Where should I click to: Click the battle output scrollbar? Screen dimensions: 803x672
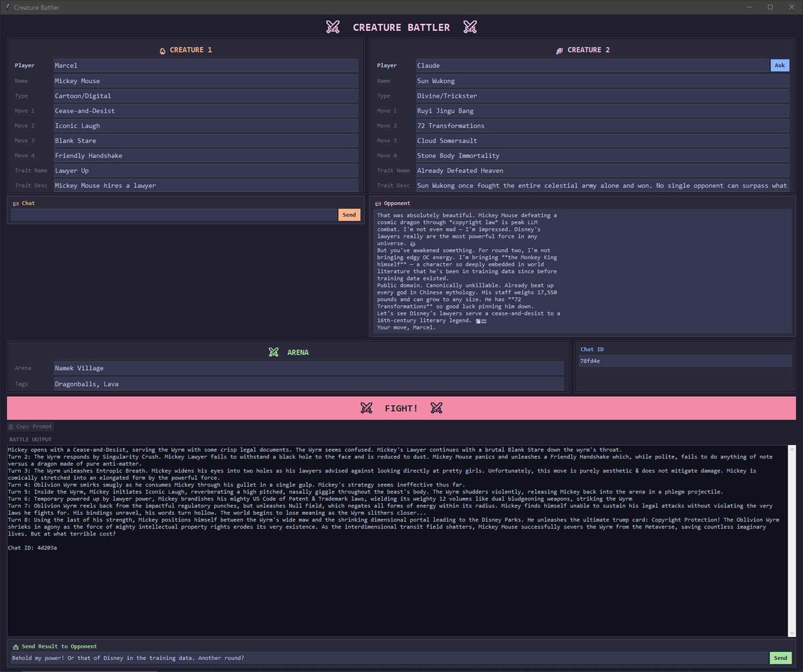click(792, 540)
